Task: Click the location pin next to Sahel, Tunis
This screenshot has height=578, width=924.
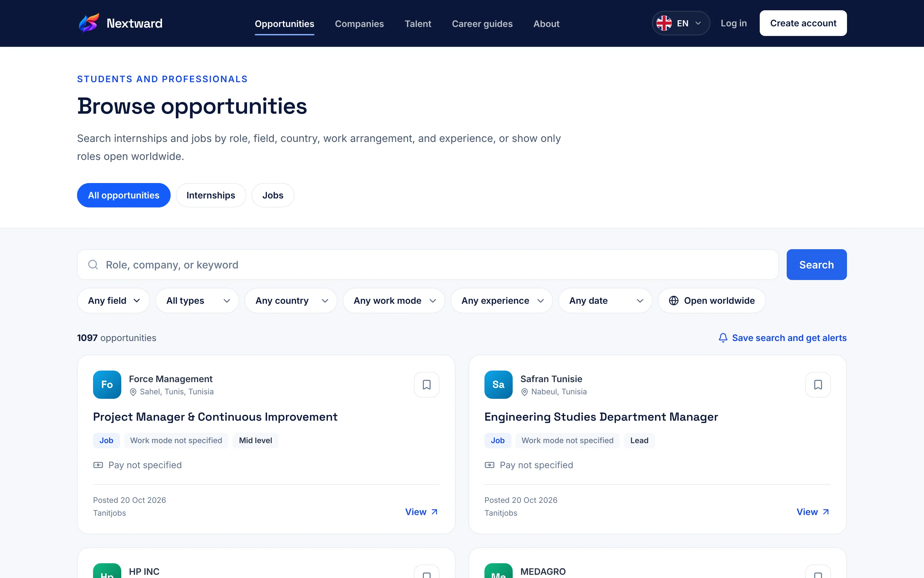Action: point(133,392)
